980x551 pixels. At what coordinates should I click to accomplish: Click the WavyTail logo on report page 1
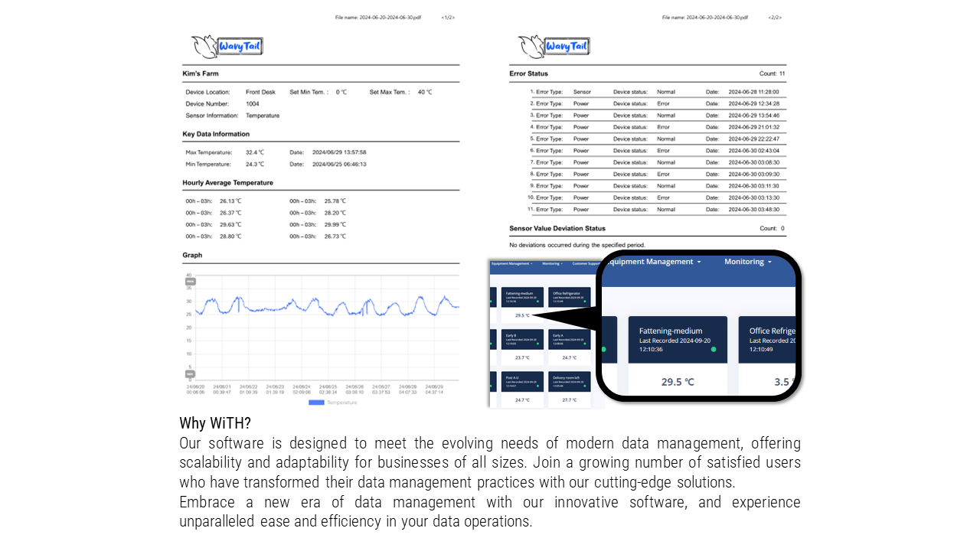click(x=227, y=47)
